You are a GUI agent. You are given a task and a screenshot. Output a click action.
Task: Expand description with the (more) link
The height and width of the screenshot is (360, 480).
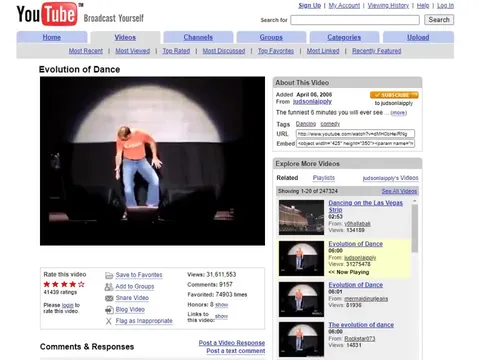(399, 113)
